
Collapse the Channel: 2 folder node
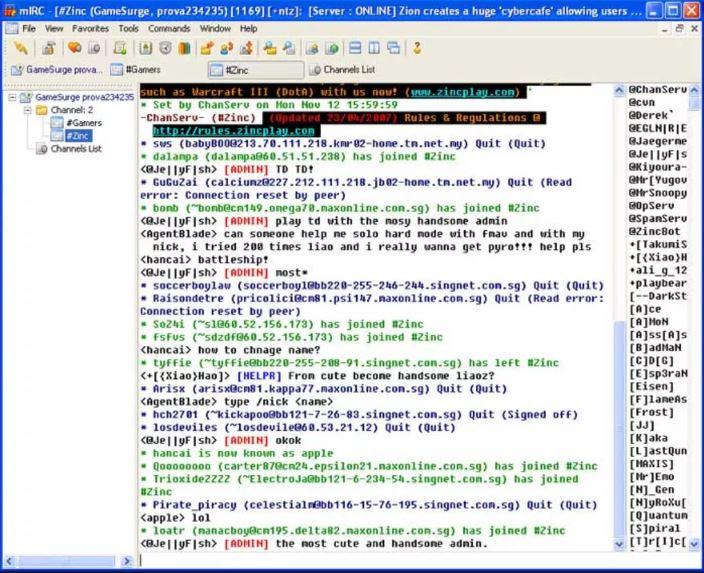tap(28, 110)
